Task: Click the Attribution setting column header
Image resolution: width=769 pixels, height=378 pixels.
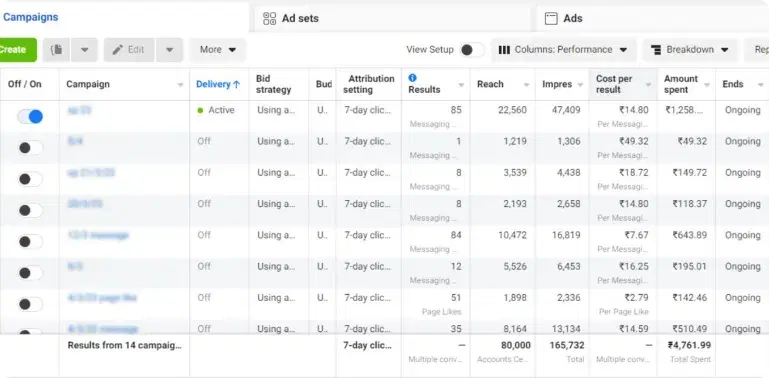Action: (368, 84)
